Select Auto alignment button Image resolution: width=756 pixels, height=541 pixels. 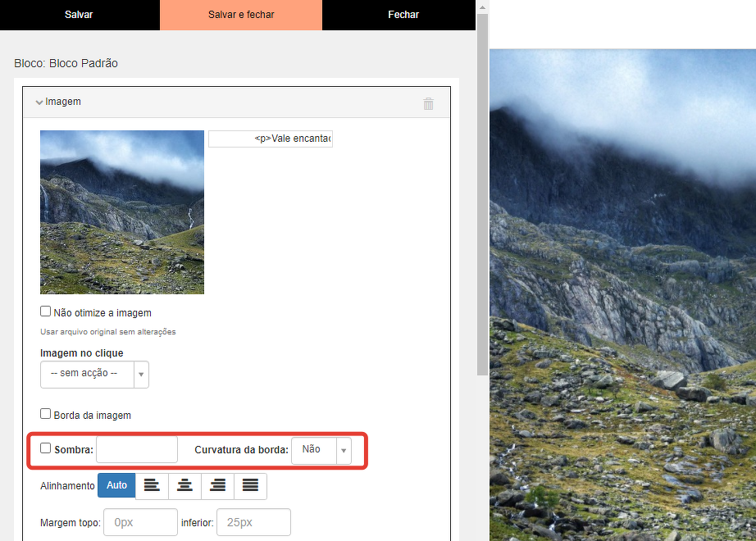point(116,485)
